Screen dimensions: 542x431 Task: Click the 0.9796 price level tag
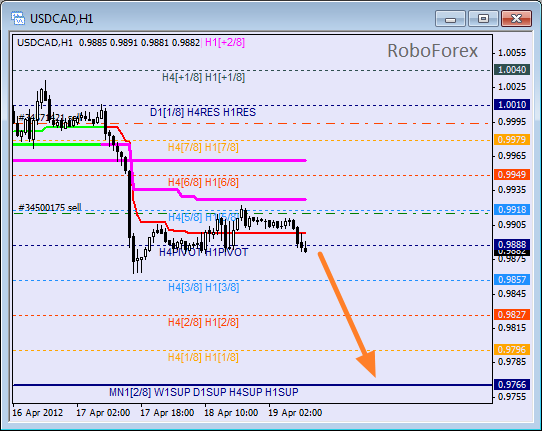click(512, 349)
